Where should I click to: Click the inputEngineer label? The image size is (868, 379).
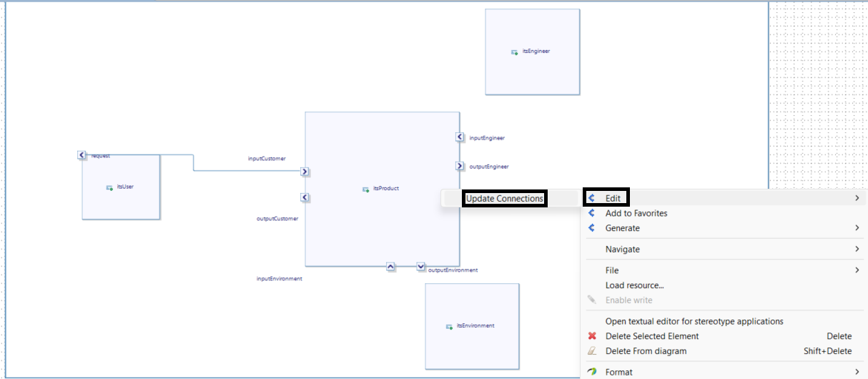(x=487, y=138)
